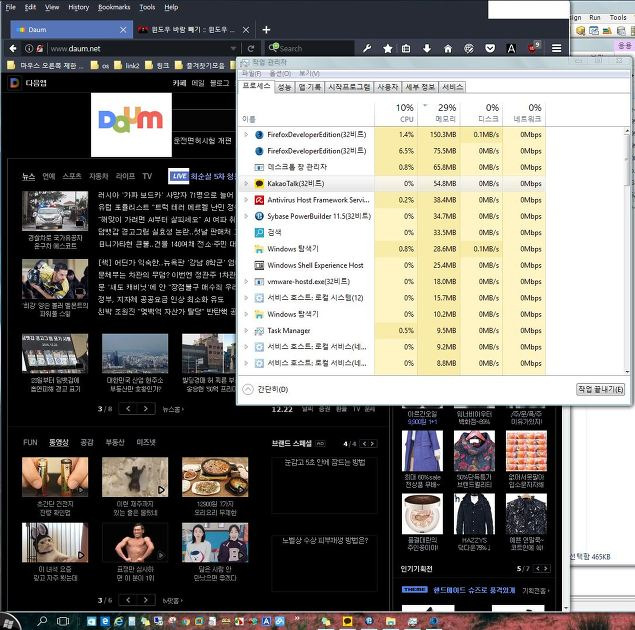Sort processes by 메모리 column
The image size is (635, 630).
439,113
